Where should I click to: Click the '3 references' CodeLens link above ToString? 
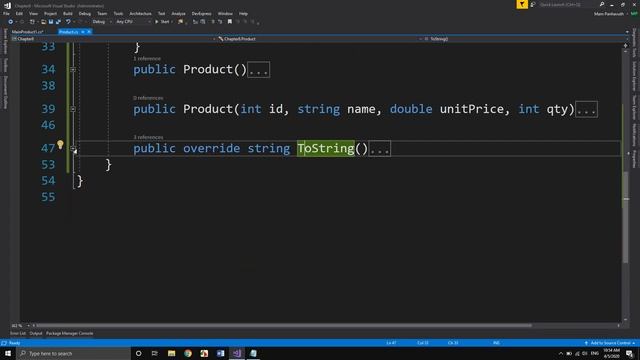coord(148,137)
